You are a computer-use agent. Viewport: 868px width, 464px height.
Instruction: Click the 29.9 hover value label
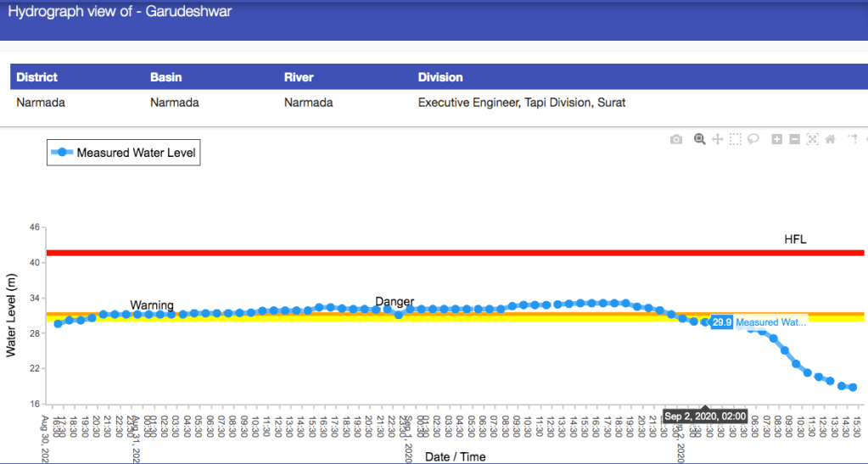pyautogui.click(x=721, y=322)
